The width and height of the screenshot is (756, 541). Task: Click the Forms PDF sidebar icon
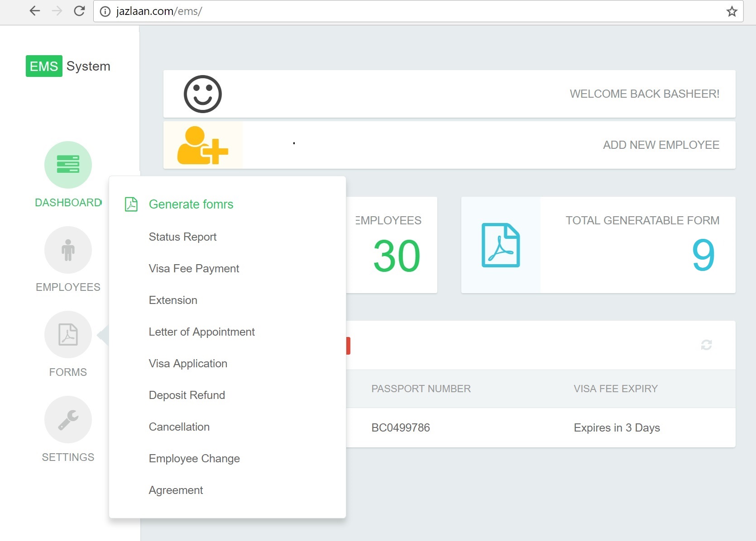click(x=68, y=335)
